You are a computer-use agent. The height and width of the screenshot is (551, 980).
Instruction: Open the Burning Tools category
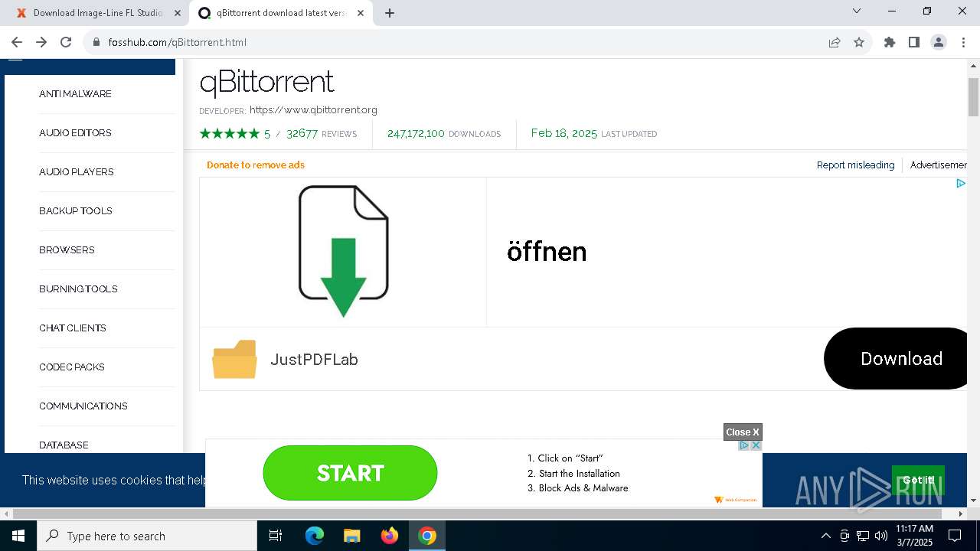(x=78, y=289)
